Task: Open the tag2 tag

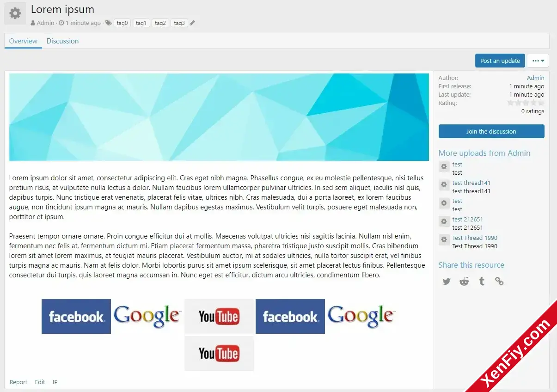Action: click(160, 23)
